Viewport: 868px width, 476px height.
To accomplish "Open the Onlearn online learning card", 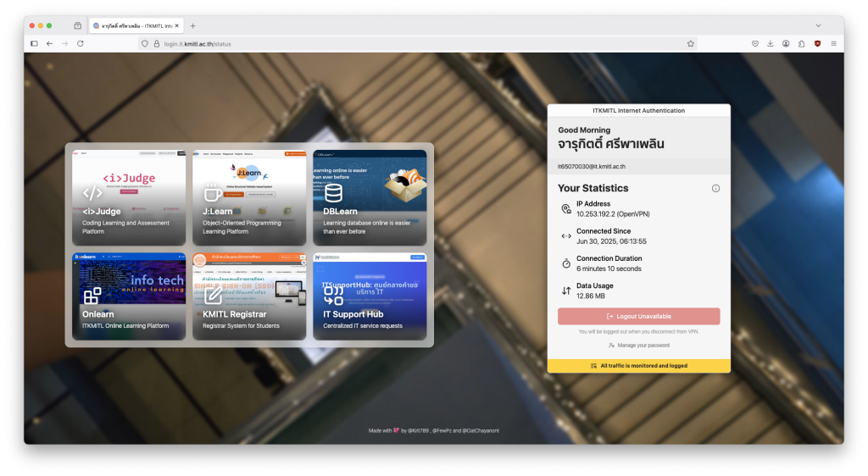I will [129, 296].
